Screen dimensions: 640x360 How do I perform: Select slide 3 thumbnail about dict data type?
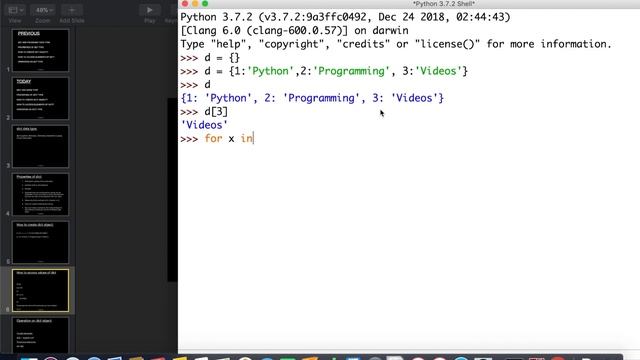pos(40,146)
